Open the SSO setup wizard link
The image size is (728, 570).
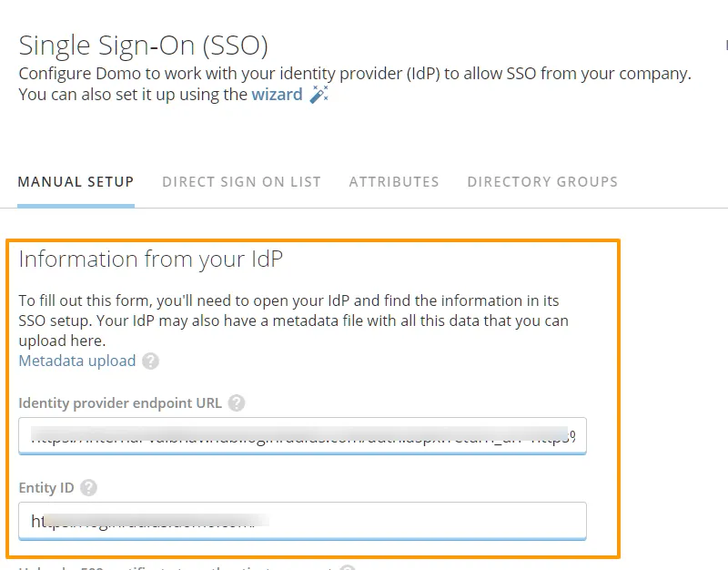[277, 95]
